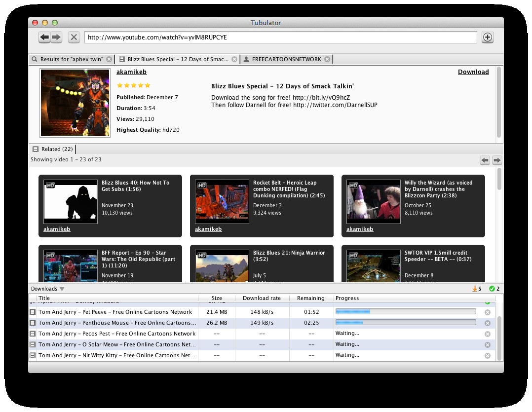
Task: Cancel the Nit Witty Kitty download
Action: 488,356
